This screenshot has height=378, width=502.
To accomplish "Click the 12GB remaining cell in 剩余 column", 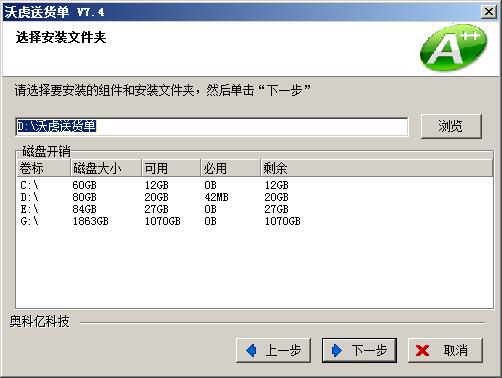I will [276, 185].
